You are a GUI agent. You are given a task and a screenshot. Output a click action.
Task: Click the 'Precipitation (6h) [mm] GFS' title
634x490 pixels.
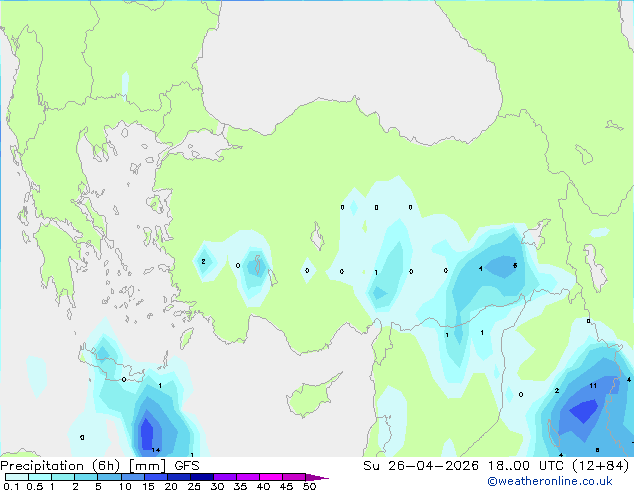[x=100, y=466]
